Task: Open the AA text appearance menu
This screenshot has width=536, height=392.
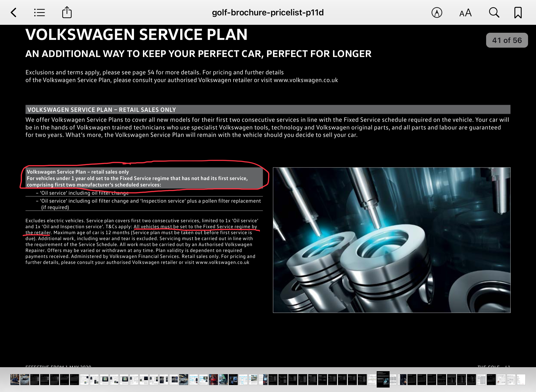Action: (465, 13)
